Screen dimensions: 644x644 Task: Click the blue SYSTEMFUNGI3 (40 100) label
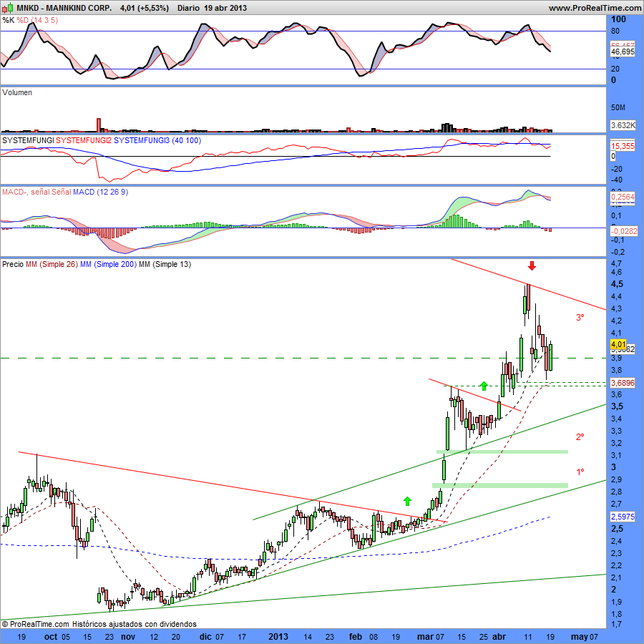[x=157, y=140]
